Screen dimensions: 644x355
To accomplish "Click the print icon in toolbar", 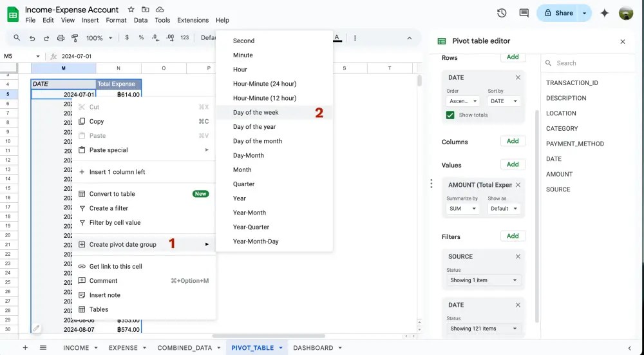I will tap(61, 38).
